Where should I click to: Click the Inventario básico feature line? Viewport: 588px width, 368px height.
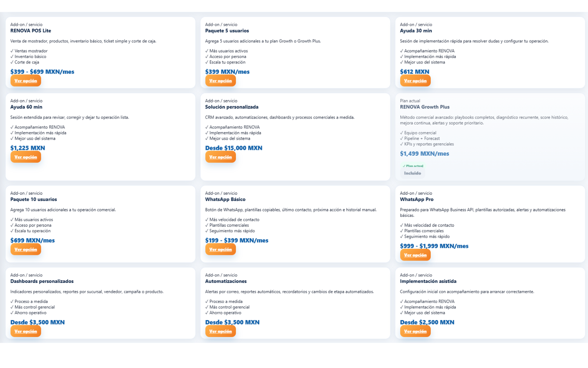[28, 56]
